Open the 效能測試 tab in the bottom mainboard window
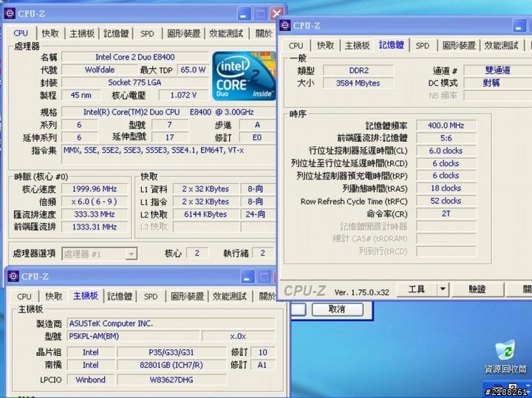This screenshot has width=532, height=398. pyautogui.click(x=229, y=296)
